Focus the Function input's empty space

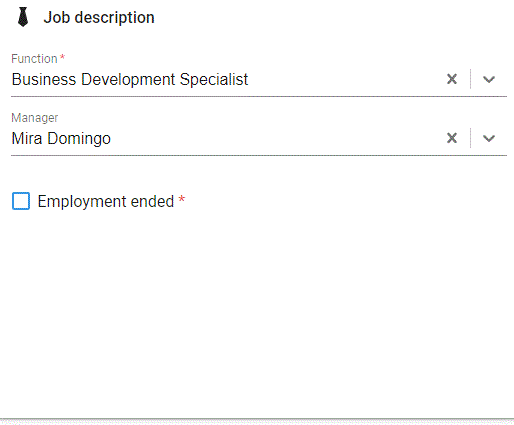pos(347,79)
